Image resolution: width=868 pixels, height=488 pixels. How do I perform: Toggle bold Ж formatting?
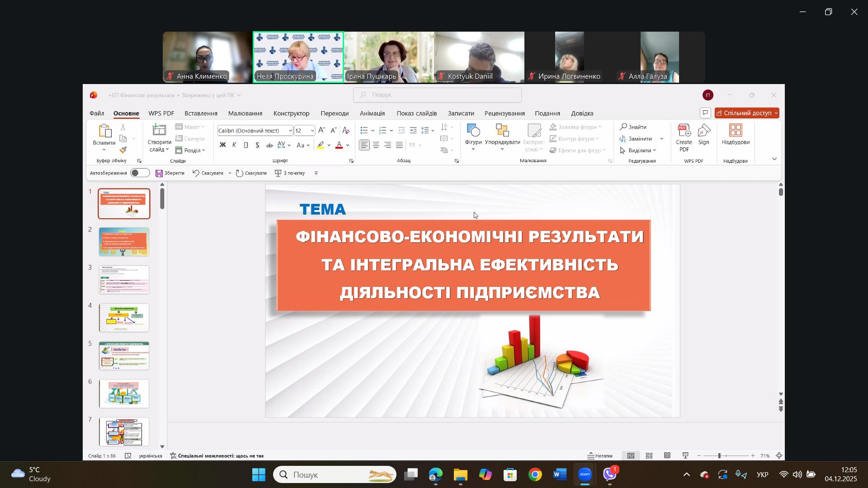pos(222,145)
